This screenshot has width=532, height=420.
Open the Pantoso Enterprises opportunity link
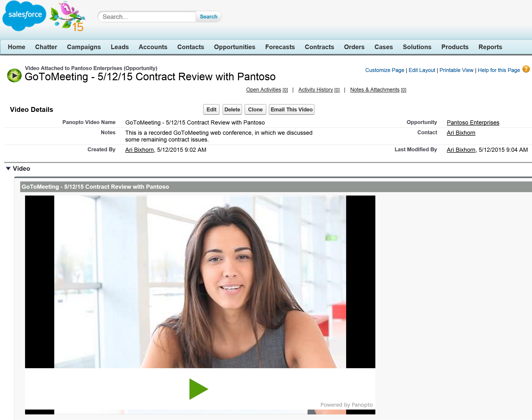pyautogui.click(x=473, y=123)
